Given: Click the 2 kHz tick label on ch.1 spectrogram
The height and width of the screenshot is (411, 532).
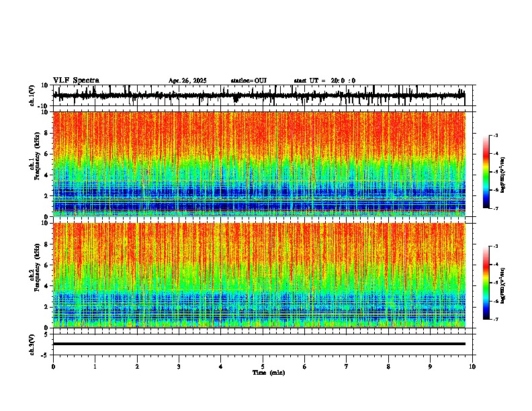Looking at the screenshot, I should pyautogui.click(x=47, y=195).
